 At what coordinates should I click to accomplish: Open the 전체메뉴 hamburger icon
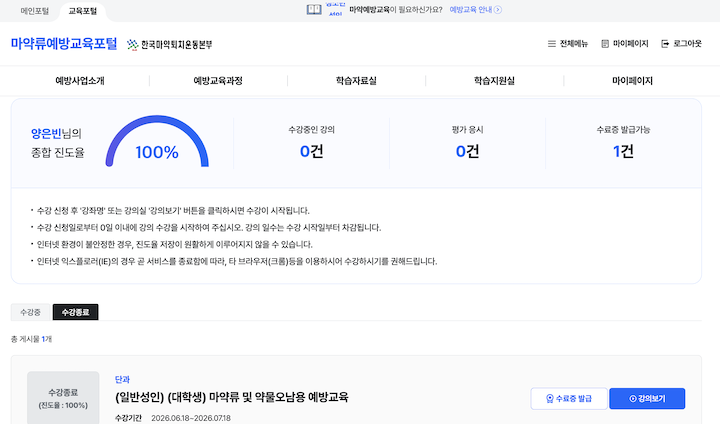(x=551, y=44)
